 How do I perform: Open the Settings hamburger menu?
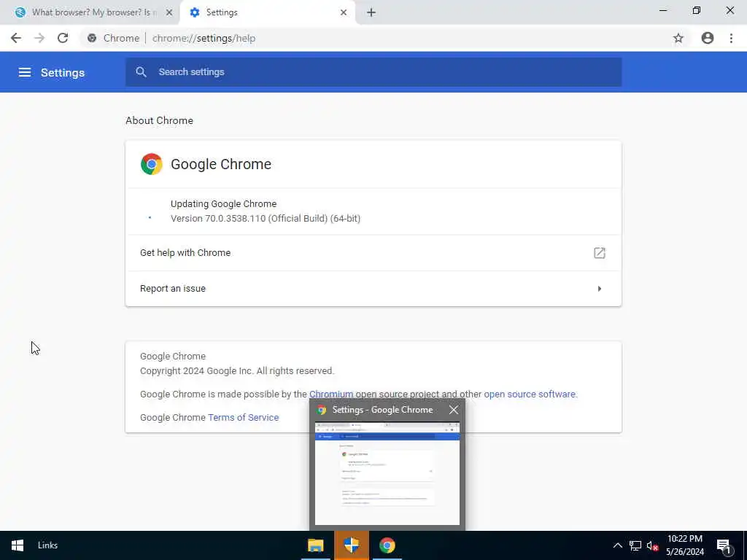[25, 72]
